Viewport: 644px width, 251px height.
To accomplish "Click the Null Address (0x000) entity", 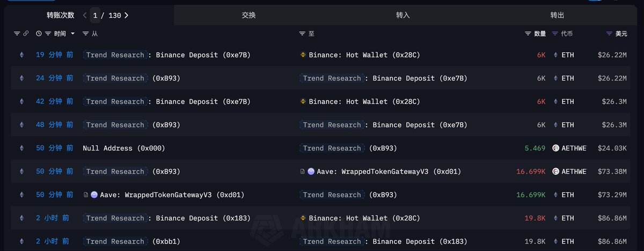I will pos(124,148).
